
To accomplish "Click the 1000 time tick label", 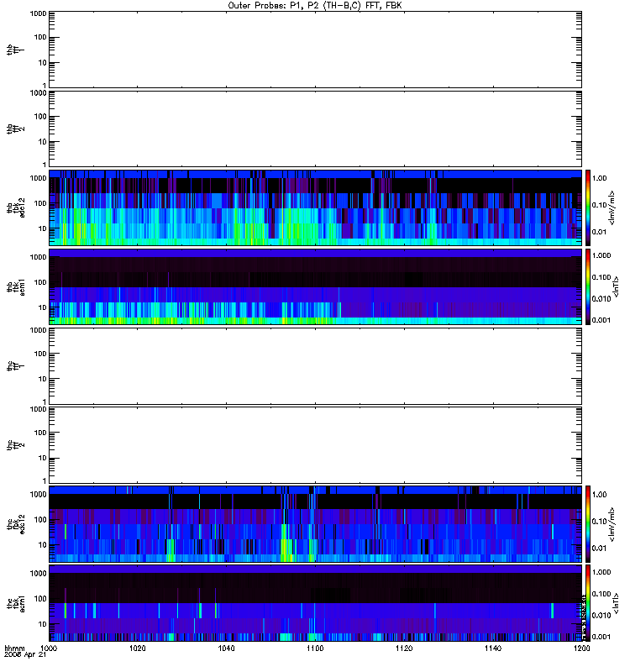I will pyautogui.click(x=49, y=648).
